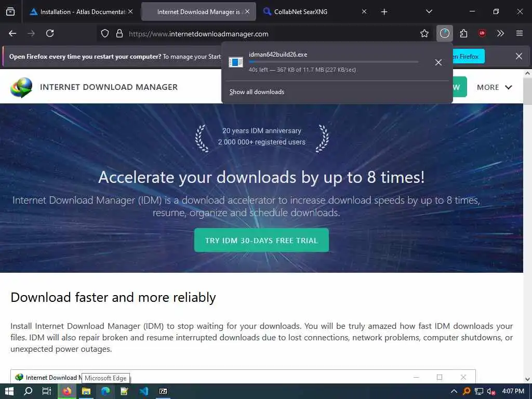The image size is (532, 399).
Task: Show all downloads
Action: coord(257,92)
